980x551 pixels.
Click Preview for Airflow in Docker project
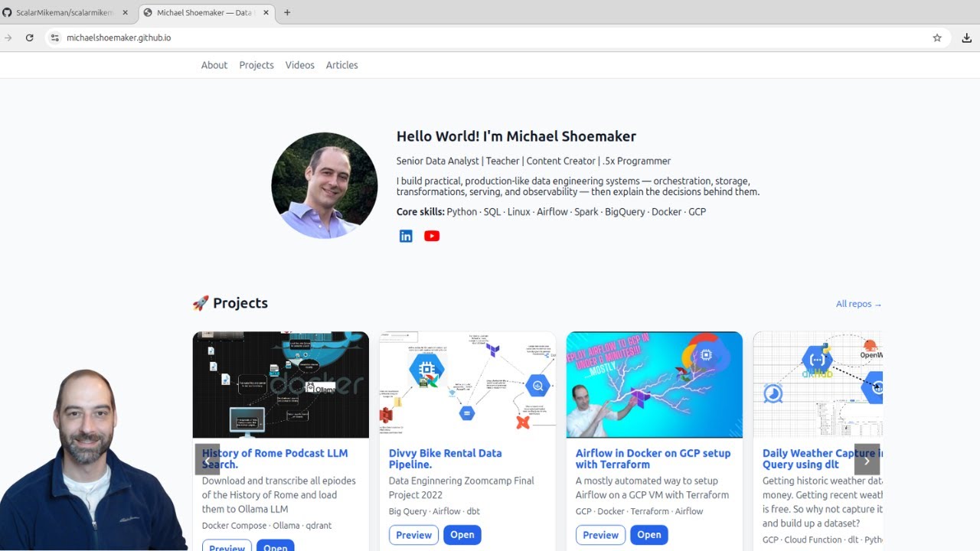601,535
